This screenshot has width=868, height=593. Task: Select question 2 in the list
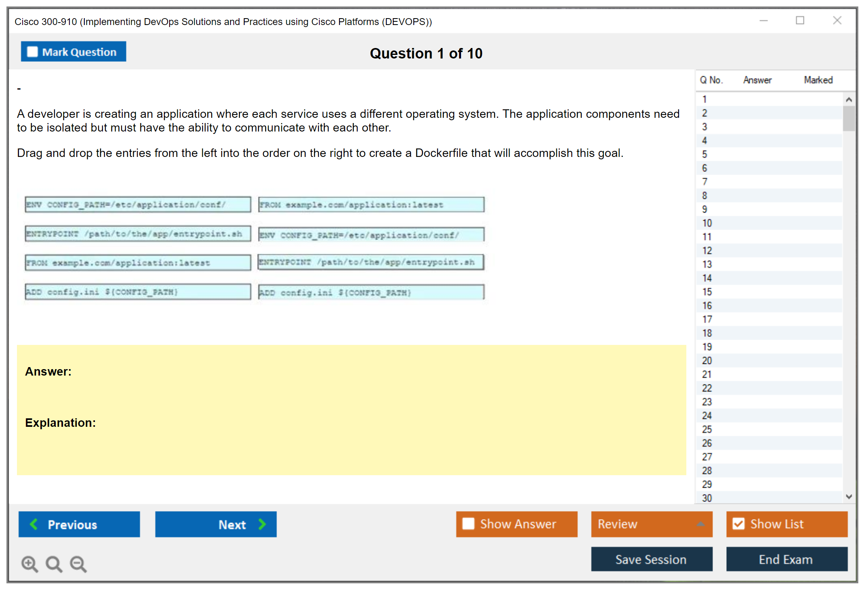pyautogui.click(x=704, y=113)
